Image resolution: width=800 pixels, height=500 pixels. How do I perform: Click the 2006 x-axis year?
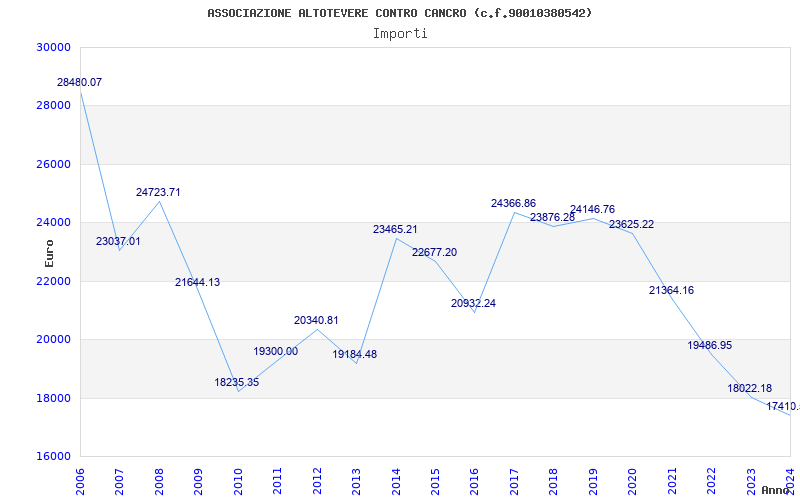click(x=80, y=481)
